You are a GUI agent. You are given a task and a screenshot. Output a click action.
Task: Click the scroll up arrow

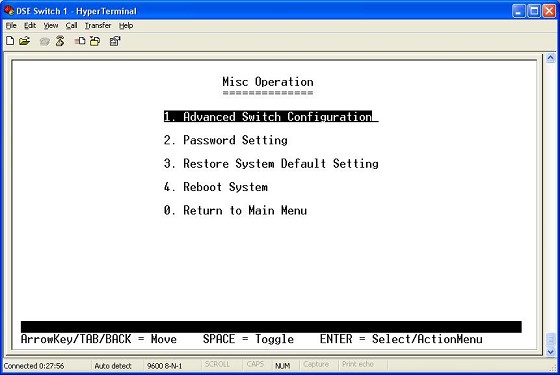pyautogui.click(x=551, y=58)
